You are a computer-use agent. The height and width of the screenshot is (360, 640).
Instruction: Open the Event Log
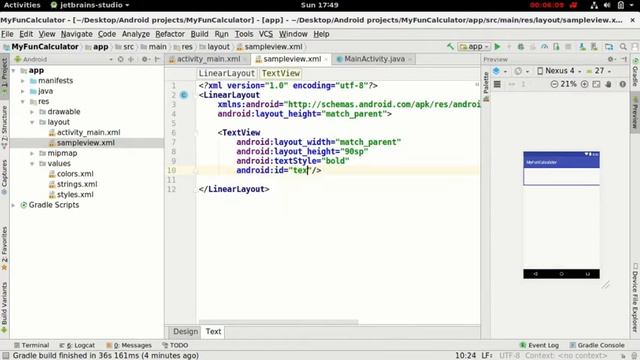coord(539,345)
